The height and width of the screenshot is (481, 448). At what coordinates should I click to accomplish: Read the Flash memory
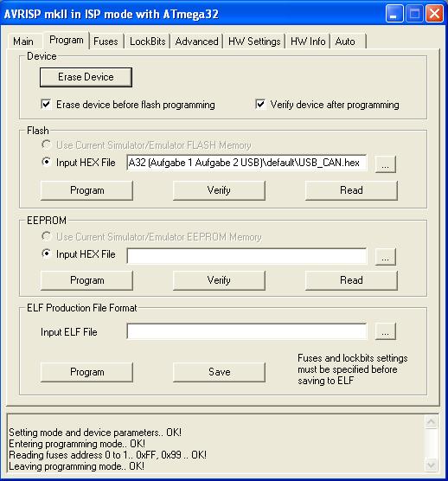click(x=351, y=190)
